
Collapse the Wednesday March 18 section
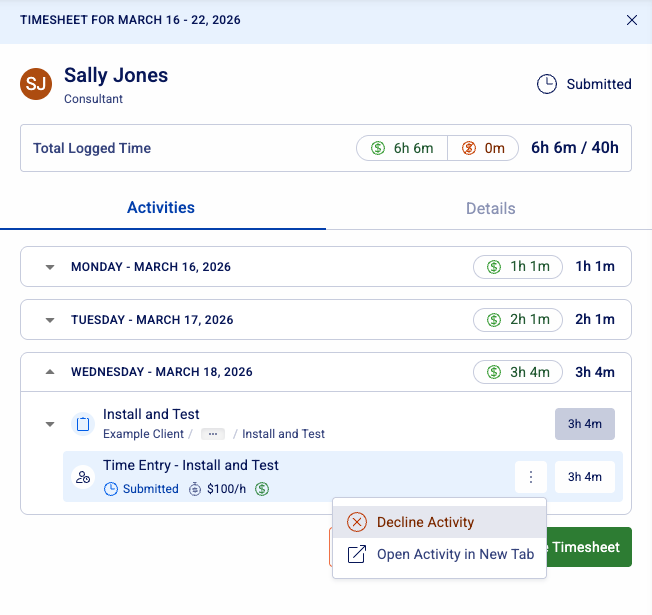[x=49, y=372]
